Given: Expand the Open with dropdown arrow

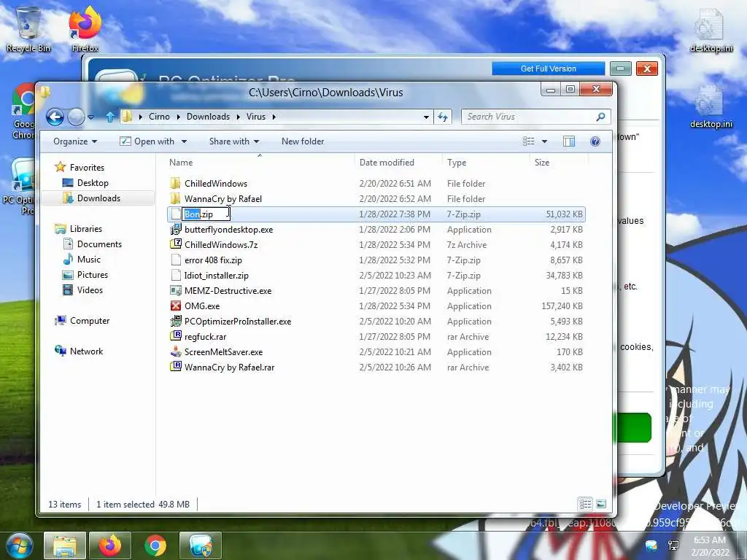Looking at the screenshot, I should coord(184,142).
